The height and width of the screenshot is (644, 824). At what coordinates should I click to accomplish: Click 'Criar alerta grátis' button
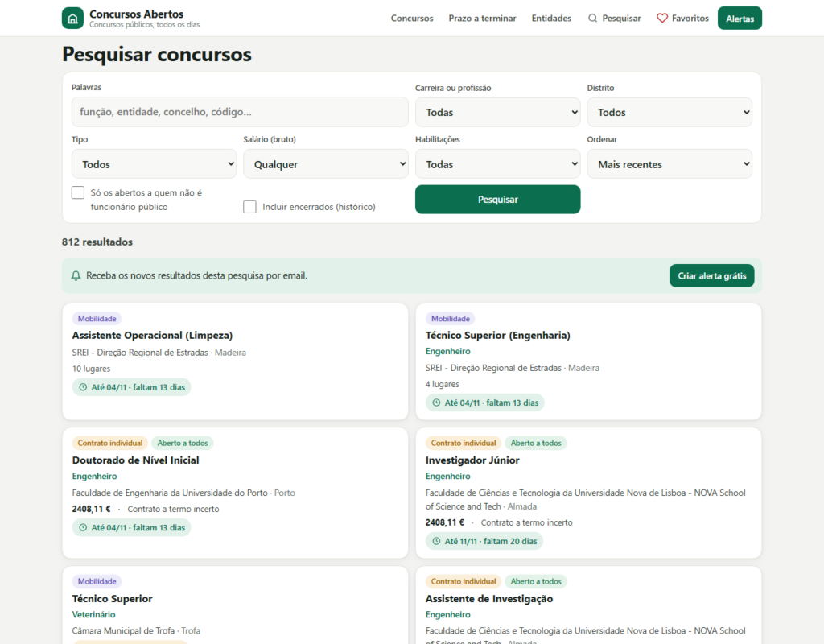coord(711,276)
